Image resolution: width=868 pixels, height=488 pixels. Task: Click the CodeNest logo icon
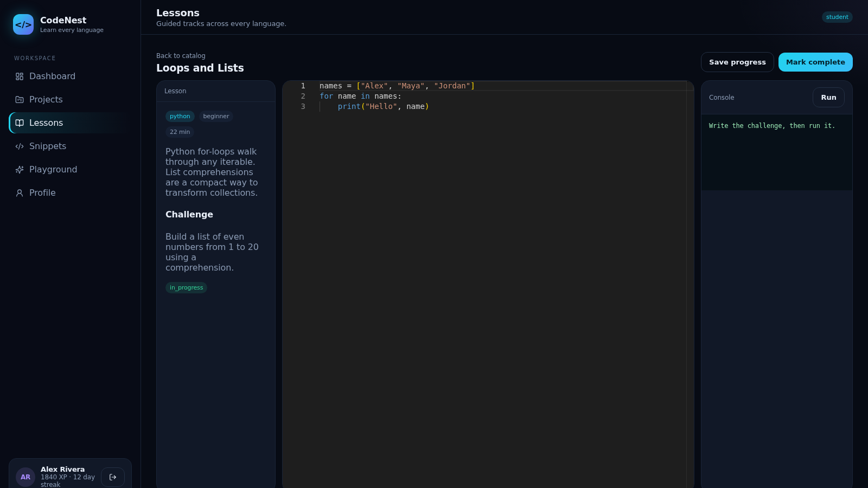tap(23, 24)
